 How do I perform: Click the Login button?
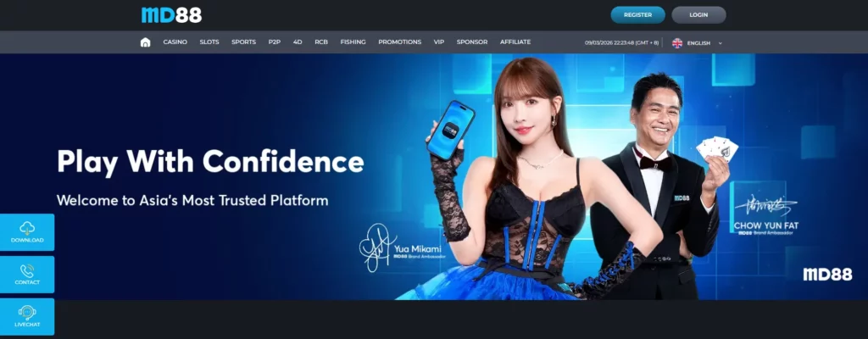coord(698,15)
